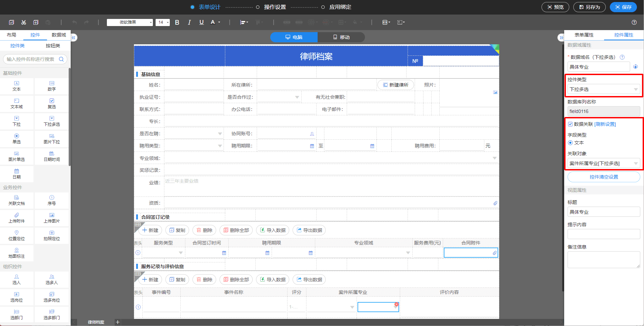The width and height of the screenshot is (644, 326).
Task: Add the 图片下拉 control
Action: [52, 139]
